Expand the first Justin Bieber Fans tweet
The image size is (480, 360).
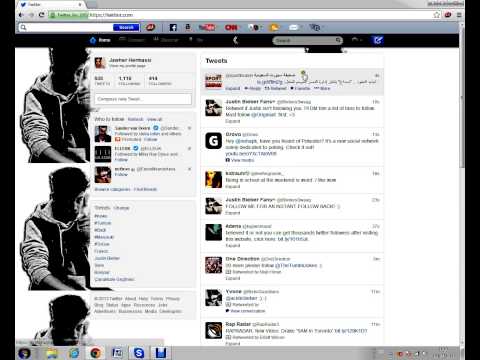pyautogui.click(x=233, y=121)
